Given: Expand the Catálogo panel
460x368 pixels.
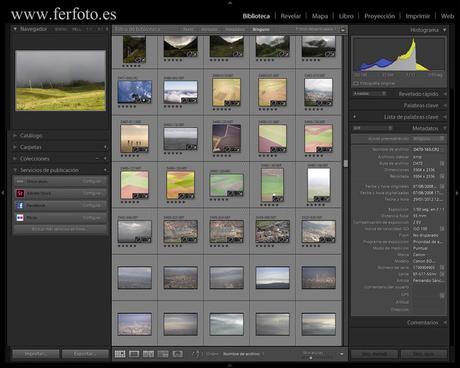Looking at the screenshot, I should 15,136.
